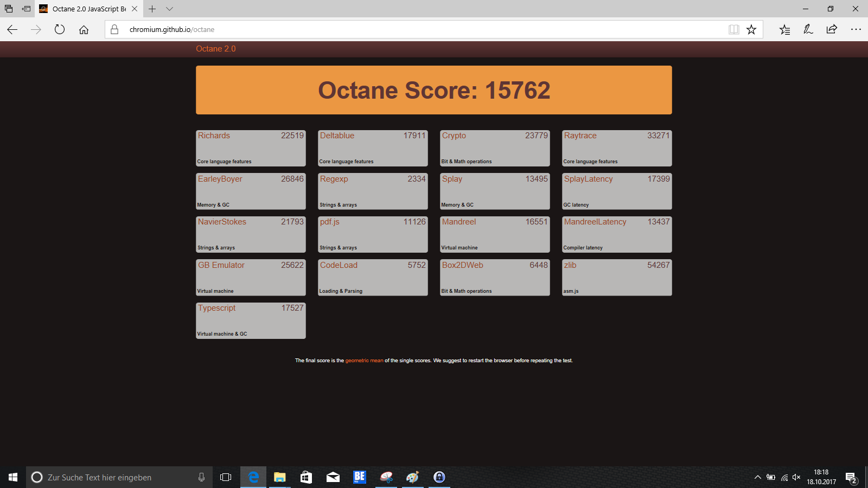The image size is (868, 488).
Task: Launch the Microsoft Store from the taskbar
Action: pos(307,477)
